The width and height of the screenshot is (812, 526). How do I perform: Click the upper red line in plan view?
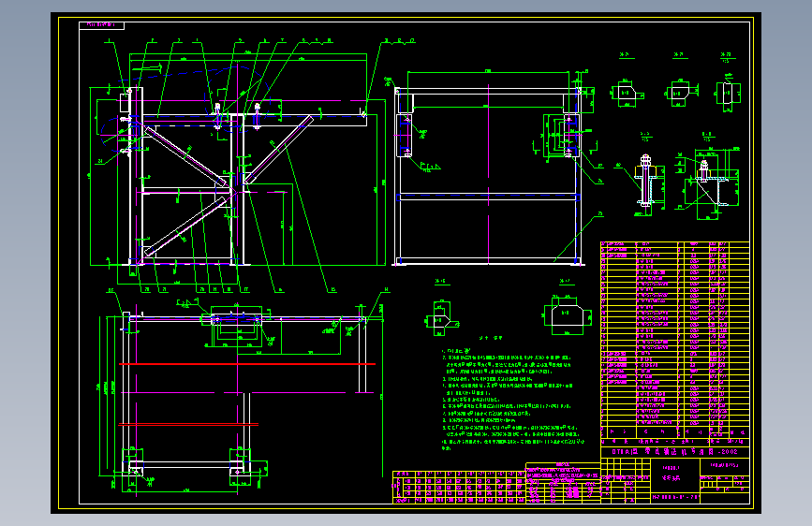coord(247,364)
